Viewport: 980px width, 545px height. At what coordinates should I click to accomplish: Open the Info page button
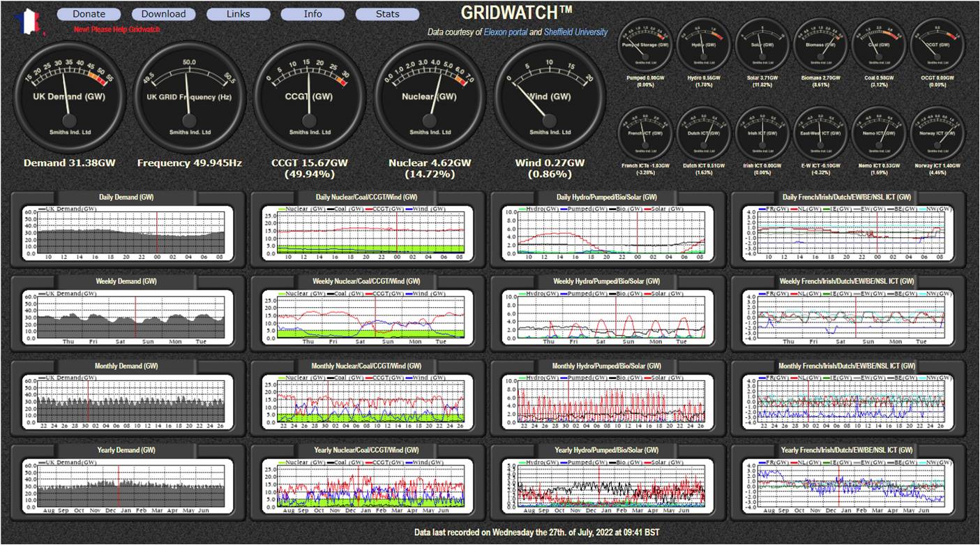click(x=312, y=14)
